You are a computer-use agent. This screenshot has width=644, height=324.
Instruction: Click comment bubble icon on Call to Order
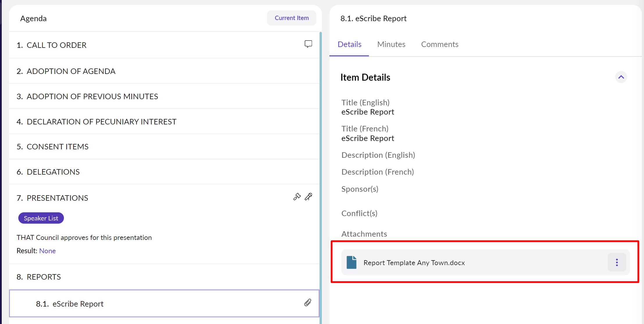pyautogui.click(x=308, y=44)
